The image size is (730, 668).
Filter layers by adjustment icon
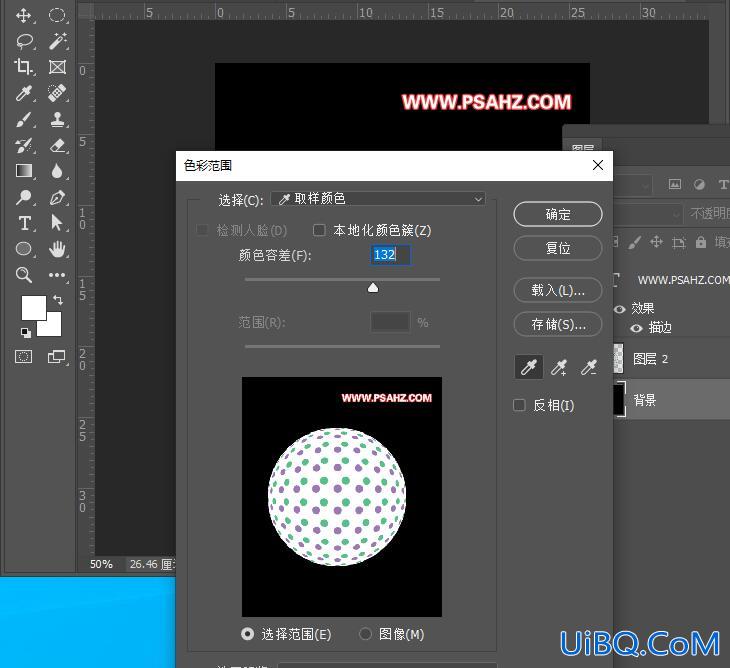tap(699, 184)
